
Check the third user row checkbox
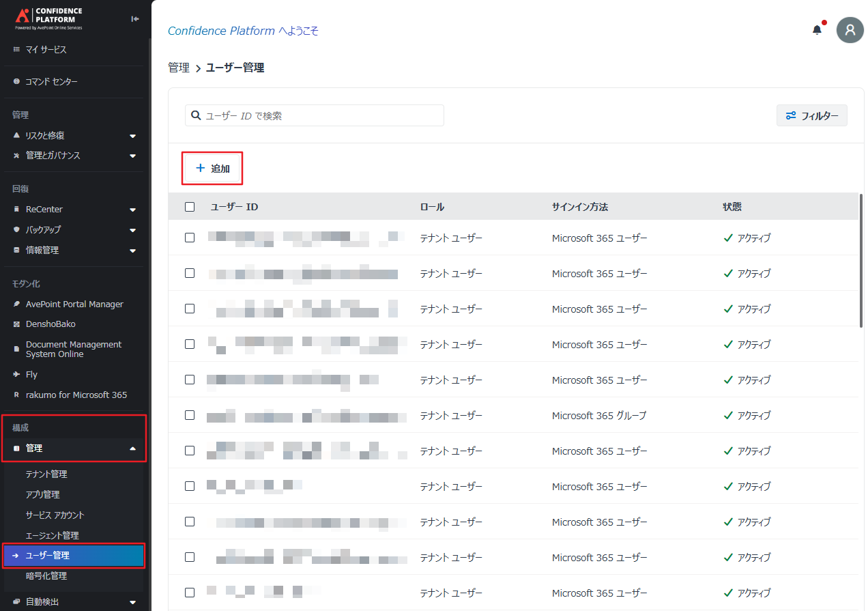pos(190,309)
